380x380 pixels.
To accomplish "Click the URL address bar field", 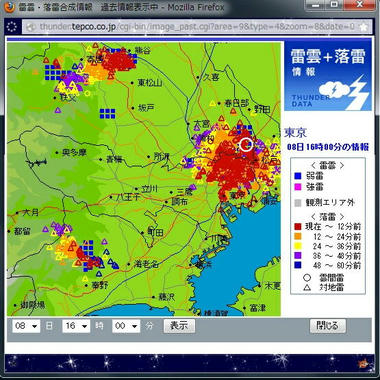I will click(197, 27).
